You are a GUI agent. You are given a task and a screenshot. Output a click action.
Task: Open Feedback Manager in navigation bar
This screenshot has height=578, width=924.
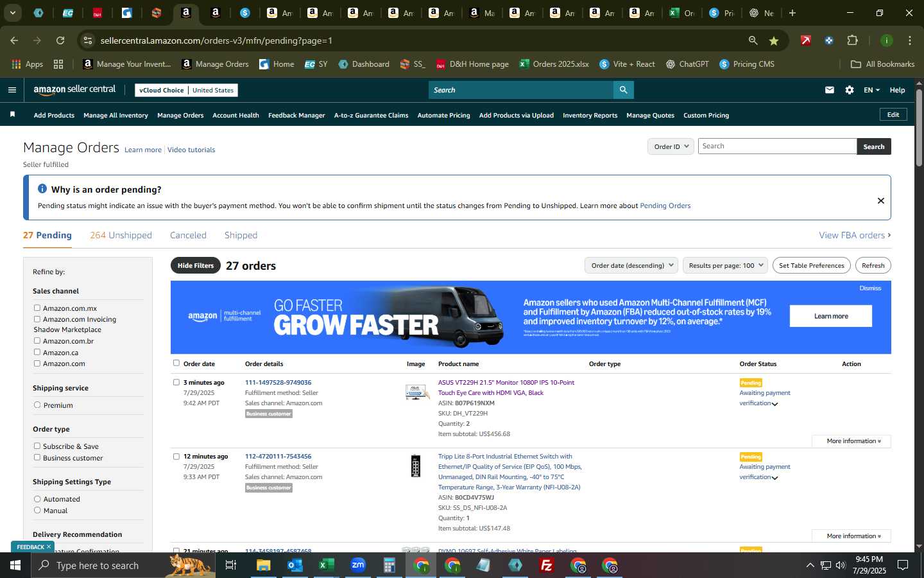(x=296, y=116)
